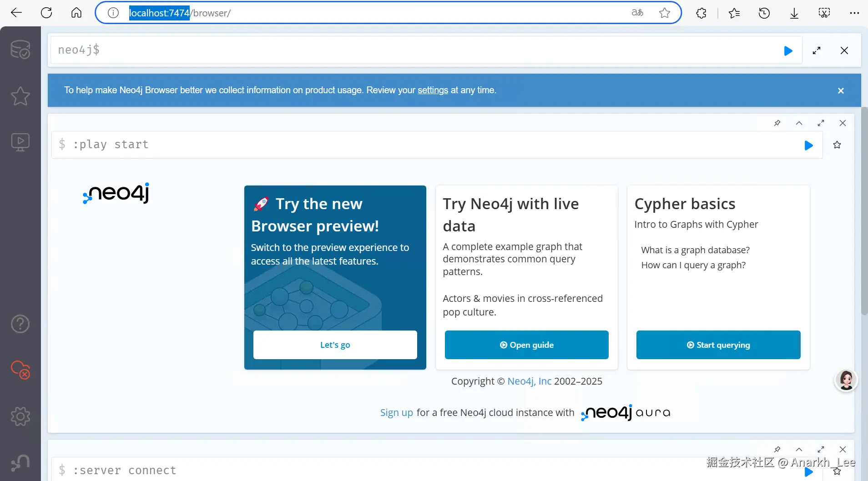The image size is (868, 481).
Task: Open the browser settings and more menu
Action: click(x=854, y=13)
